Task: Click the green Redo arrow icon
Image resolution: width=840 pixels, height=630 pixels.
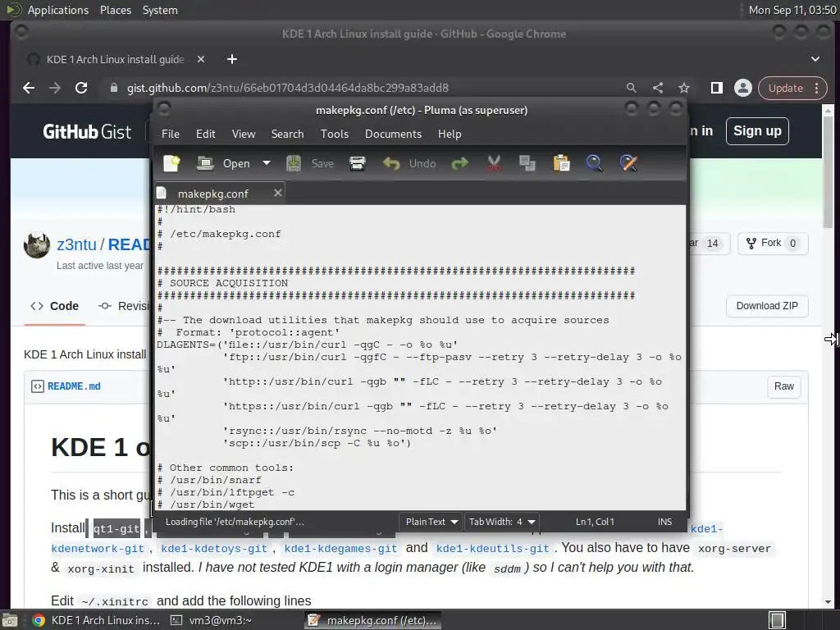Action: [459, 163]
